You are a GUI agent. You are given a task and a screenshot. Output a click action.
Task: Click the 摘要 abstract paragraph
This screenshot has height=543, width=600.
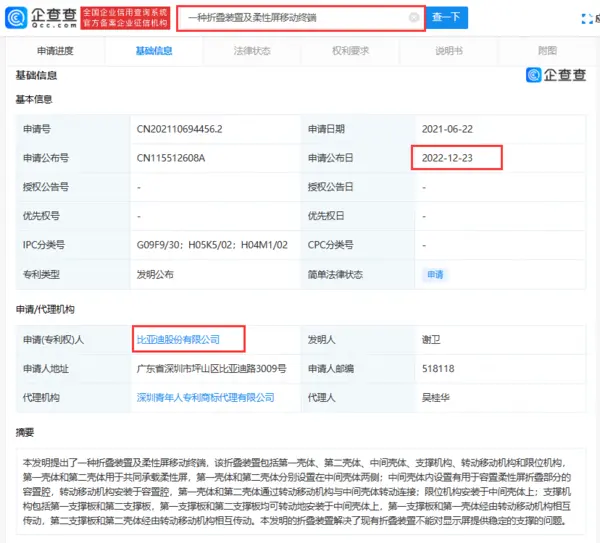click(x=297, y=492)
